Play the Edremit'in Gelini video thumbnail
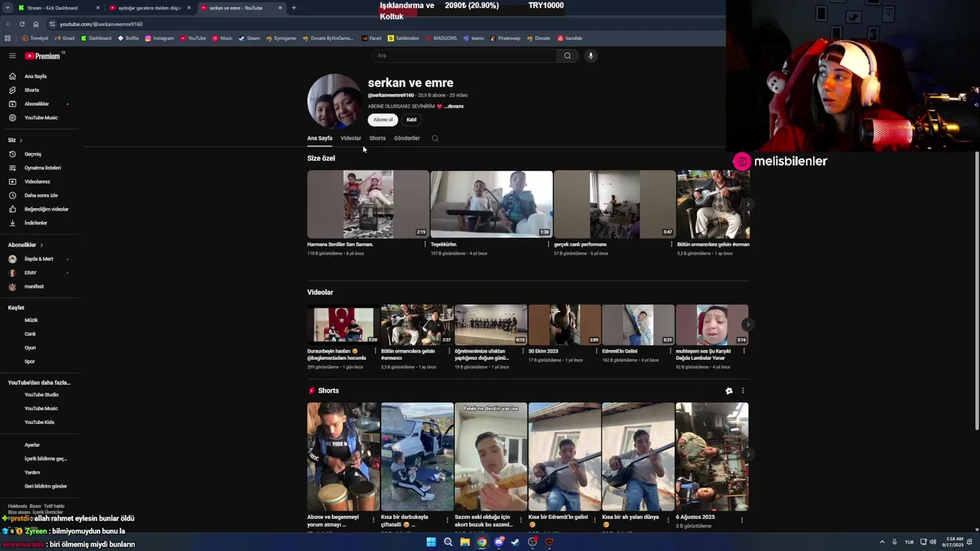This screenshot has width=980, height=551. click(638, 324)
